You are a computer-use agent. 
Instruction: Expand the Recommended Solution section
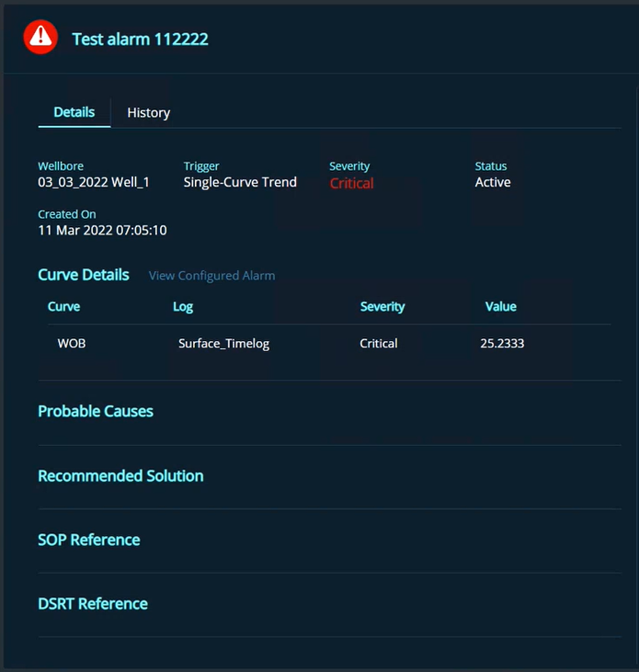pos(120,475)
